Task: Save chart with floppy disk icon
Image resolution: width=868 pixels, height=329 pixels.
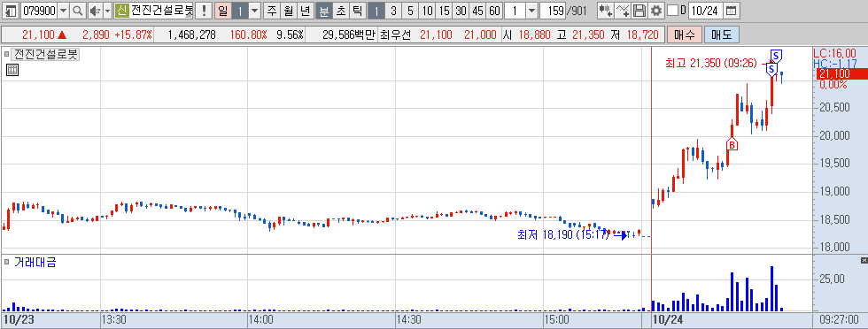Action: 639,11
